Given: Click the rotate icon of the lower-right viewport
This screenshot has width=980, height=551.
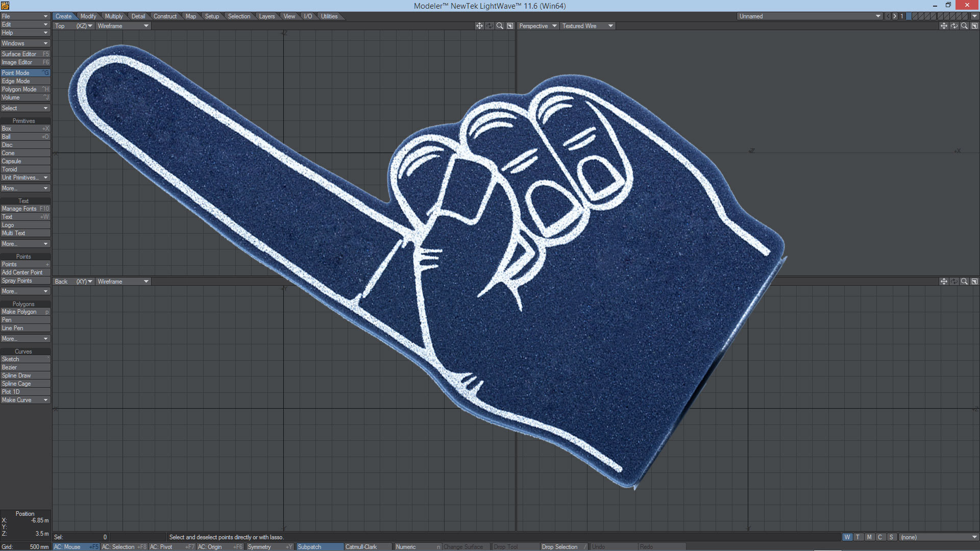Looking at the screenshot, I should click(x=954, y=282).
